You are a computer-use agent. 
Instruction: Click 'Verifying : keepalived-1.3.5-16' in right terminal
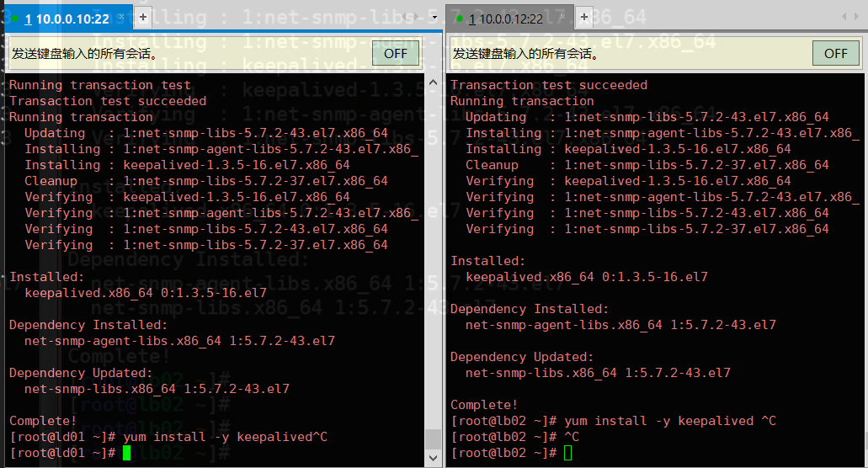point(628,182)
